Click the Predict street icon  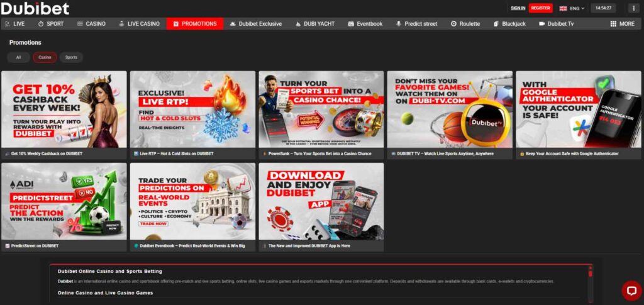click(x=398, y=24)
